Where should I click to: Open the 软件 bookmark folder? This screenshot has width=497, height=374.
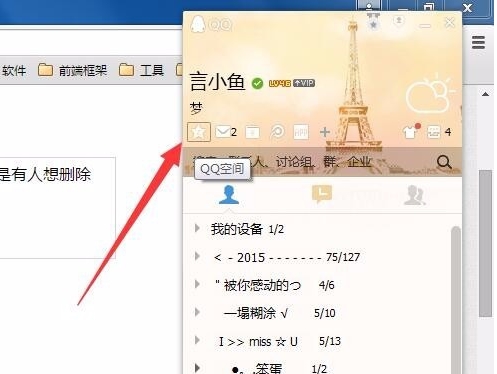tap(14, 71)
